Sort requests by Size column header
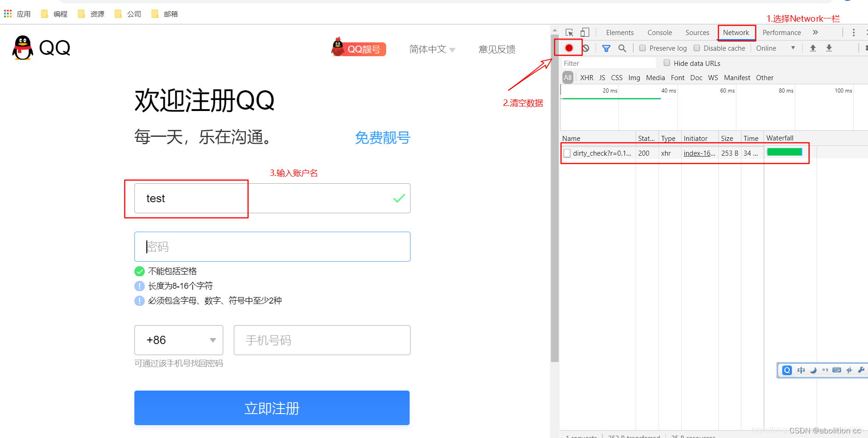868x438 pixels. (729, 138)
